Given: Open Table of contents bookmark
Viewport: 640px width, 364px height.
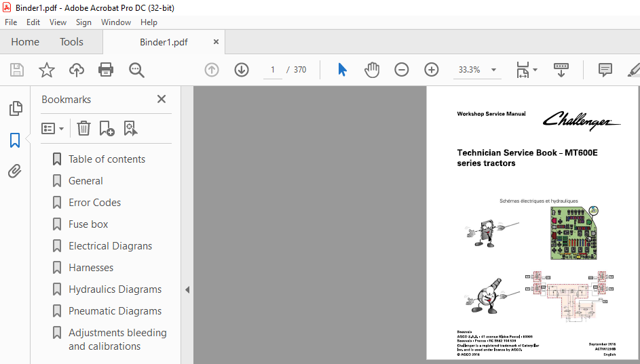Looking at the screenshot, I should (107, 159).
